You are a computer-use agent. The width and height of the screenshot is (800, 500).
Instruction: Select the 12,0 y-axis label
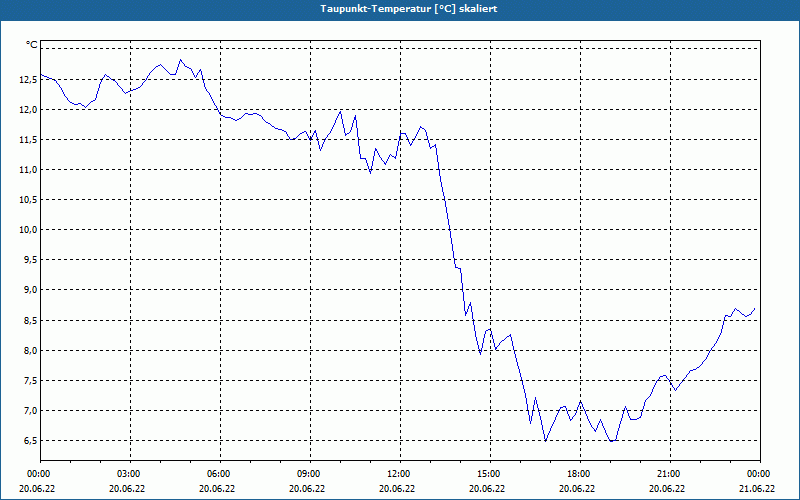point(29,110)
